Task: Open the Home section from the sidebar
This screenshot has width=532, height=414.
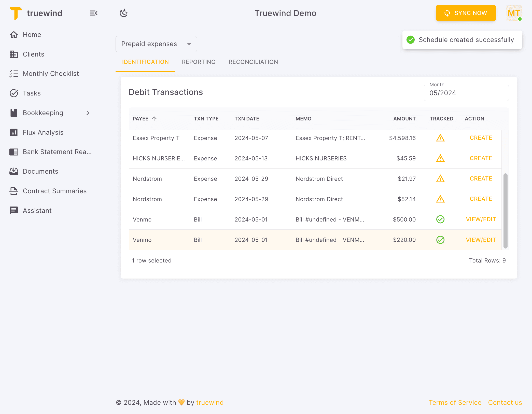Action: [32, 35]
